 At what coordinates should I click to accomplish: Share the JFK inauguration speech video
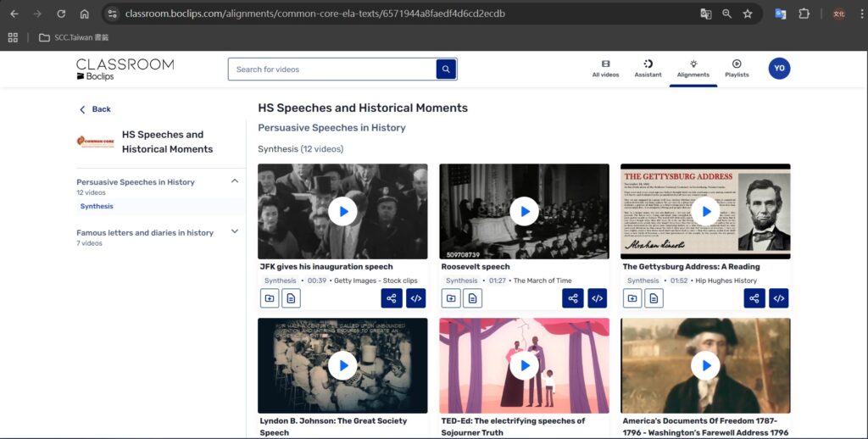[x=392, y=298]
